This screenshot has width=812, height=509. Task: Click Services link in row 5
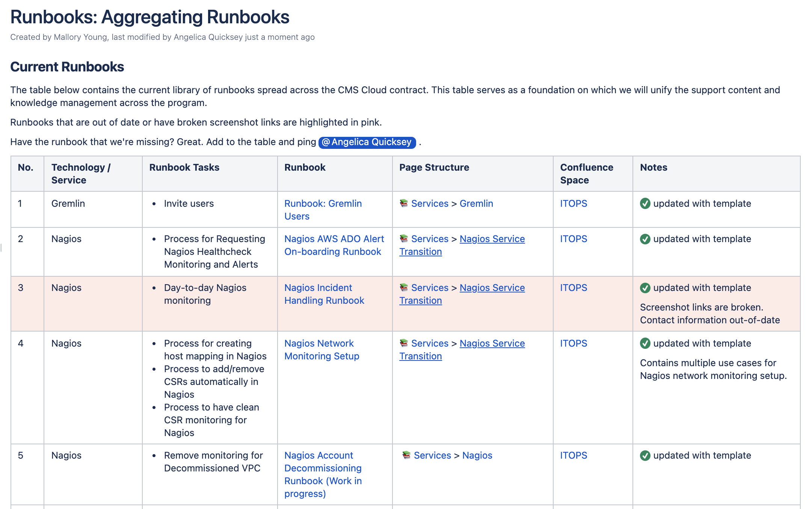pos(432,455)
